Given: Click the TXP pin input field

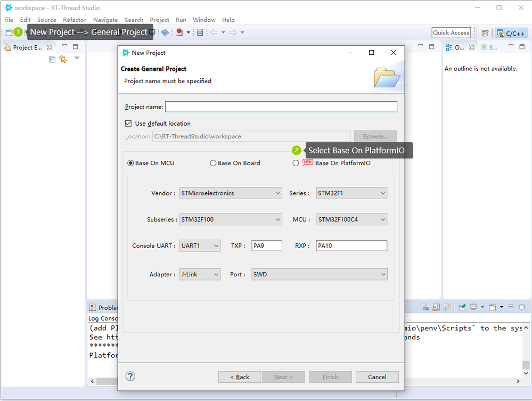Looking at the screenshot, I should pyautogui.click(x=267, y=245).
